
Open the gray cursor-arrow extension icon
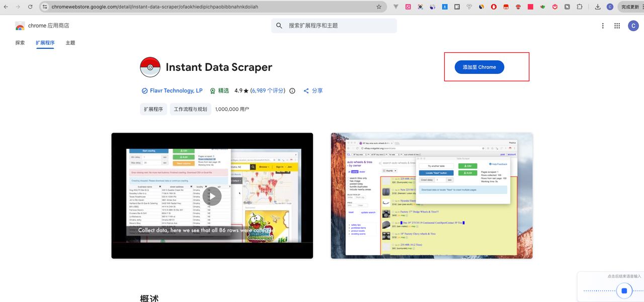[567, 7]
